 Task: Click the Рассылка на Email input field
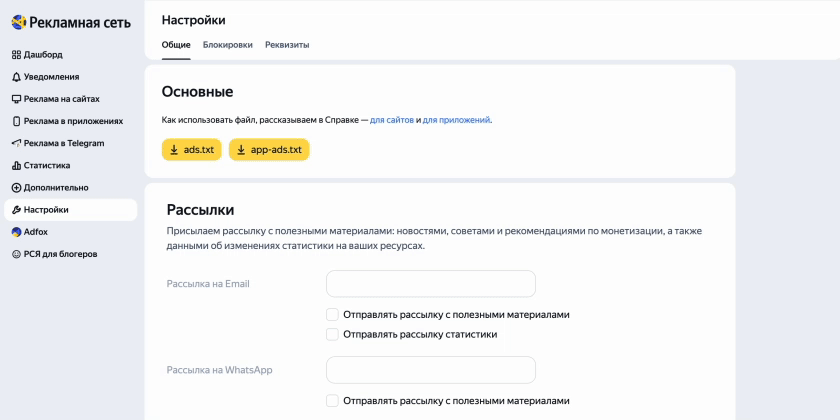431,284
